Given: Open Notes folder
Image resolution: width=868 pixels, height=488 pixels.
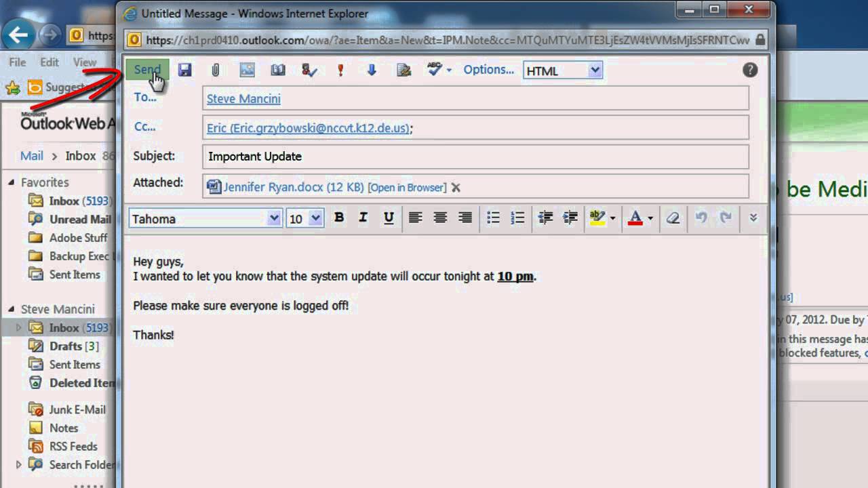Looking at the screenshot, I should 64,428.
